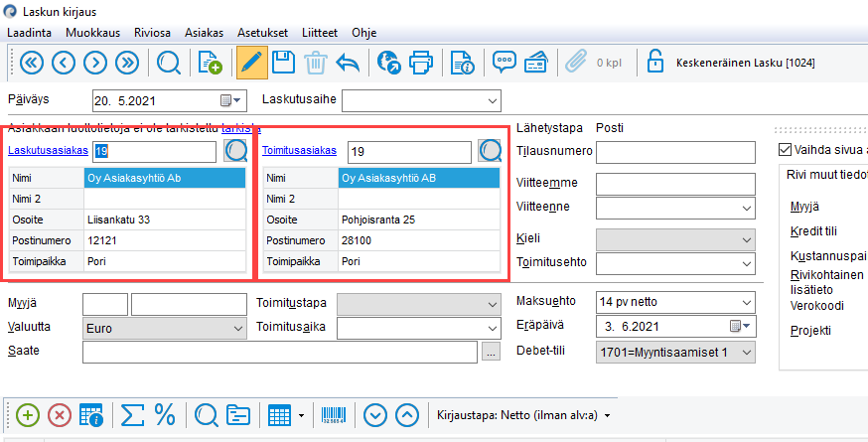
Task: Go to the first invoice record
Action: pos(32,64)
